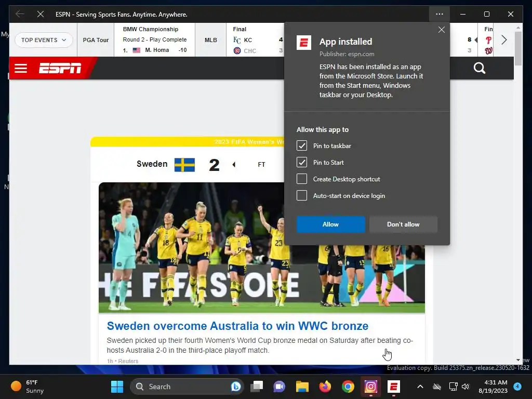Click the Nationals logo in the scoreboard
532x399 pixels.
pos(488,51)
